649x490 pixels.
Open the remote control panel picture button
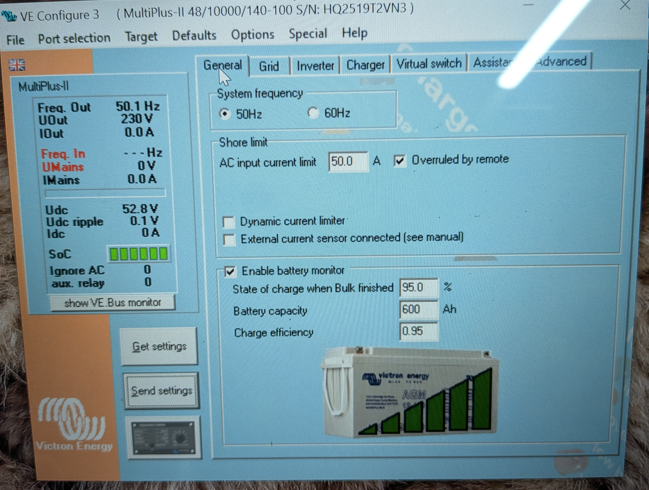point(163,438)
